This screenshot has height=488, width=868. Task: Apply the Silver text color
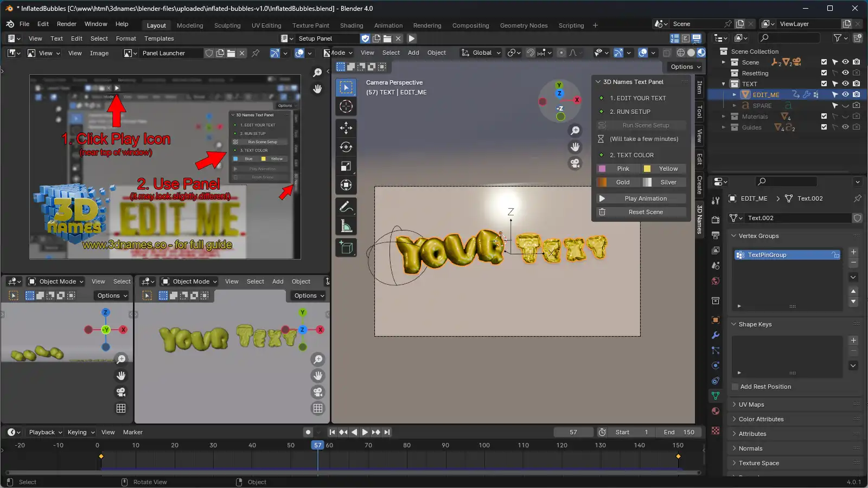665,182
